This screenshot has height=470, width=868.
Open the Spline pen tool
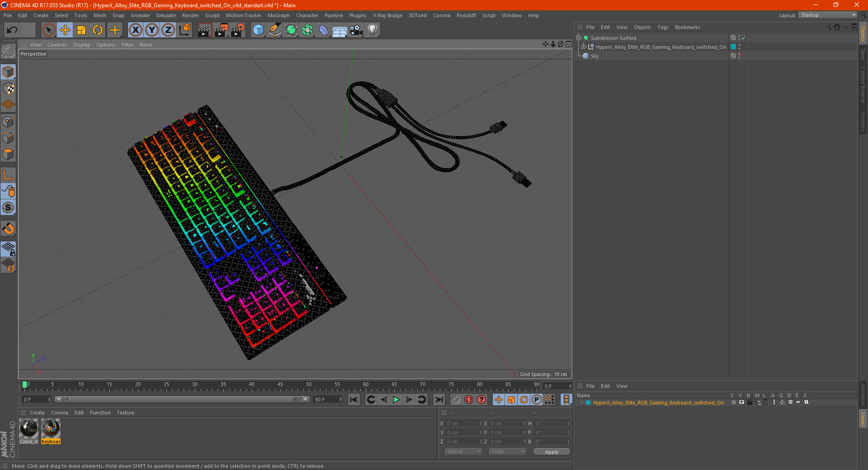(274, 30)
